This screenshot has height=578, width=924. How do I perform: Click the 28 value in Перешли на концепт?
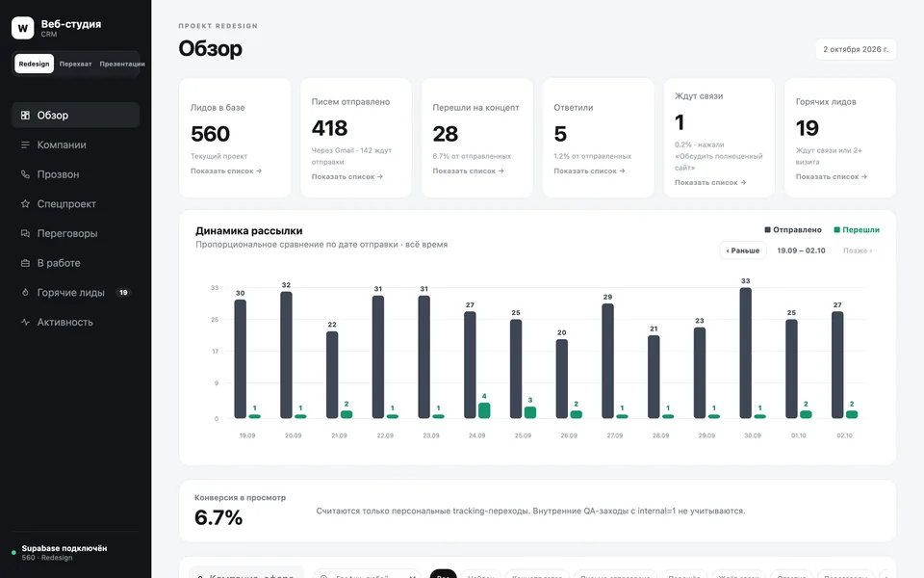[445, 134]
